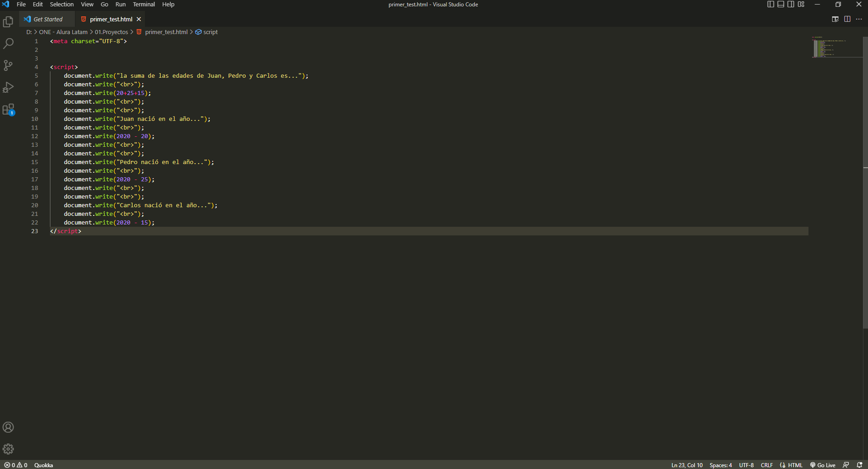Click line number 7 in the gutter
Viewport: 868px width, 469px height.
36,93
